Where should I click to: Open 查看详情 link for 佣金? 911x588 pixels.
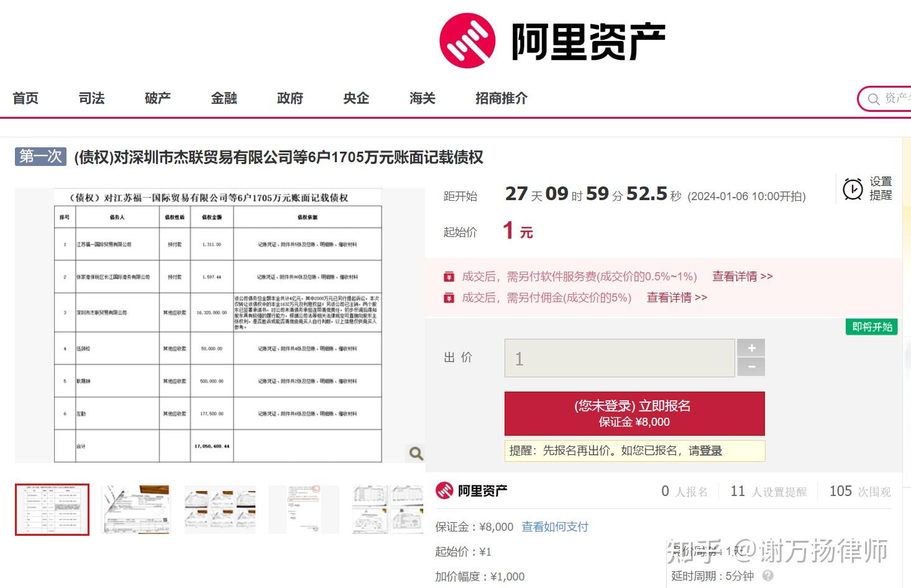(x=677, y=298)
